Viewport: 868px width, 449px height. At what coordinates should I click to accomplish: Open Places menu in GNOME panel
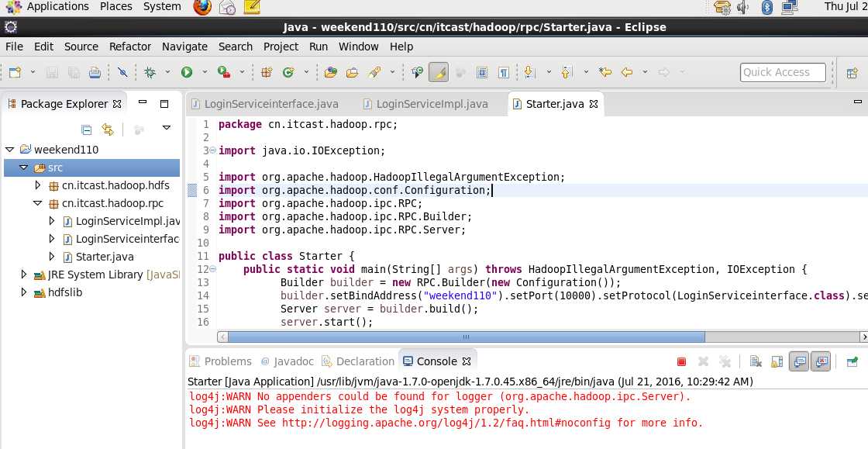tap(115, 7)
